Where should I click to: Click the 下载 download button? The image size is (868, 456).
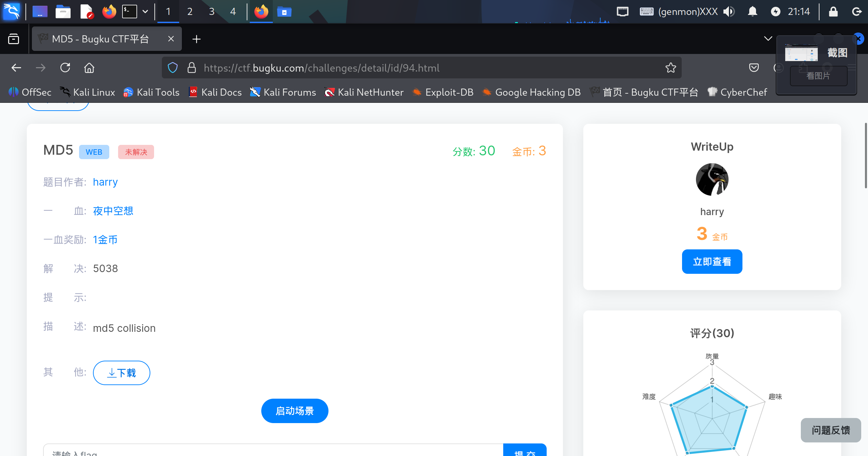[x=121, y=373]
